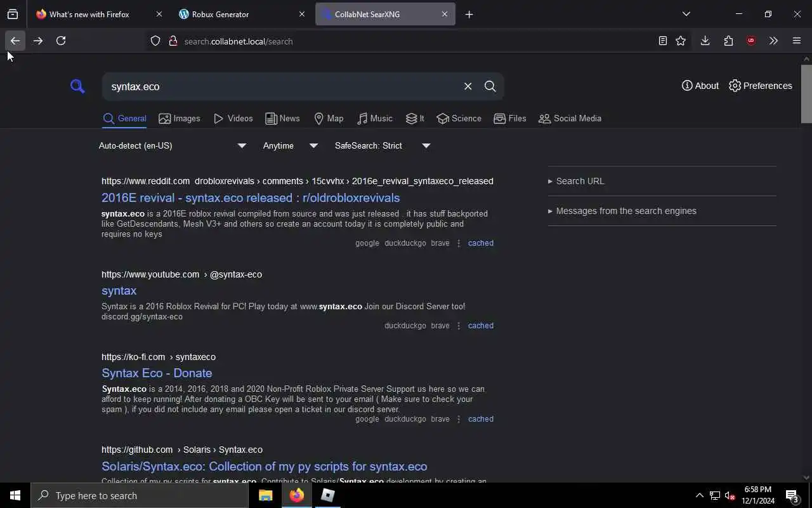This screenshot has height=508, width=812.
Task: Click inside the syntax.eco search field
Action: pos(282,86)
